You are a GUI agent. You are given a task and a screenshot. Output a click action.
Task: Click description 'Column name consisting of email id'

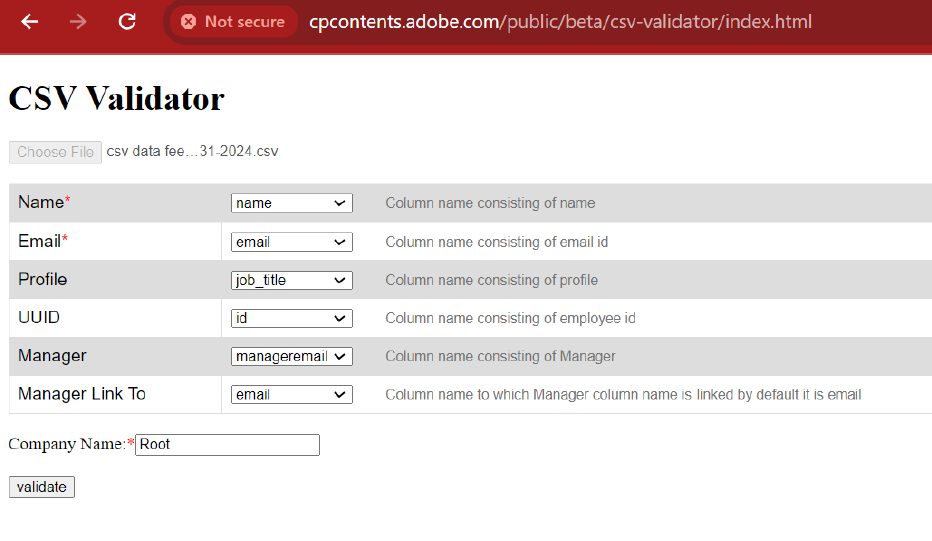(497, 243)
